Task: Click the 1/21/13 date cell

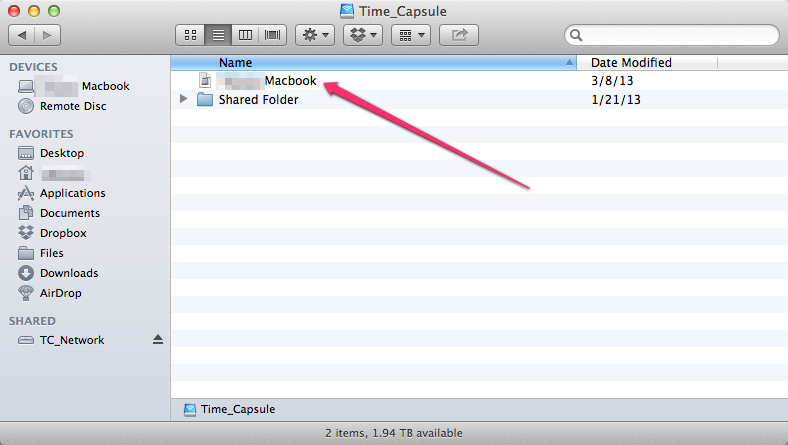Action: click(616, 100)
